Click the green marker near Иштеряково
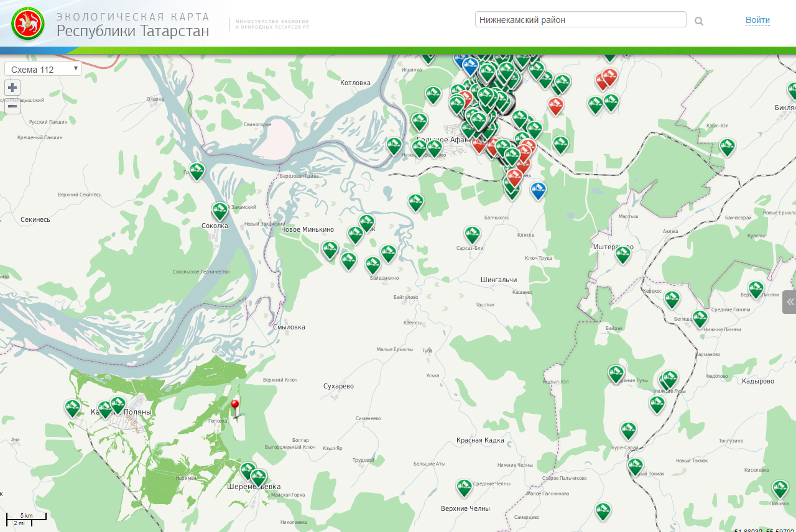796x532 pixels. pyautogui.click(x=622, y=254)
